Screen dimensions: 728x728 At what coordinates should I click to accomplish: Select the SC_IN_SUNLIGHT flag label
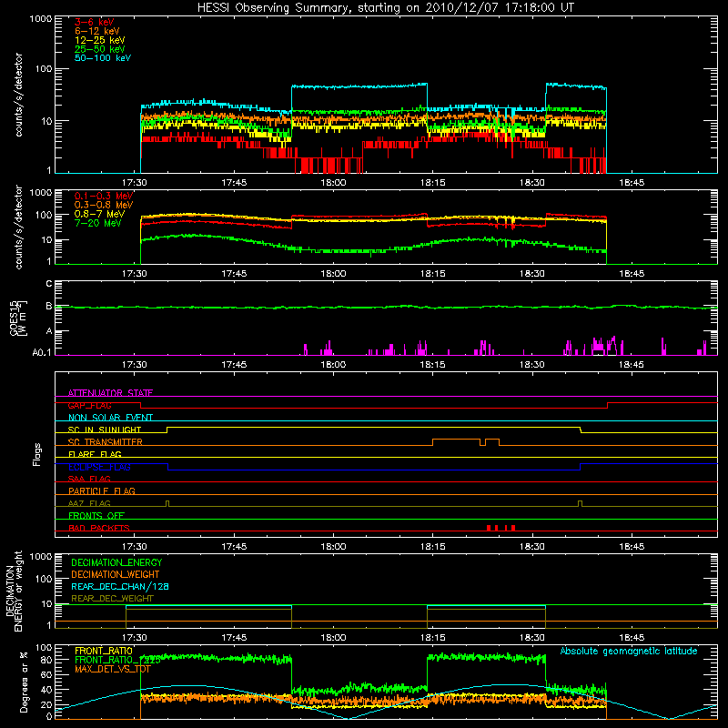click(x=105, y=430)
